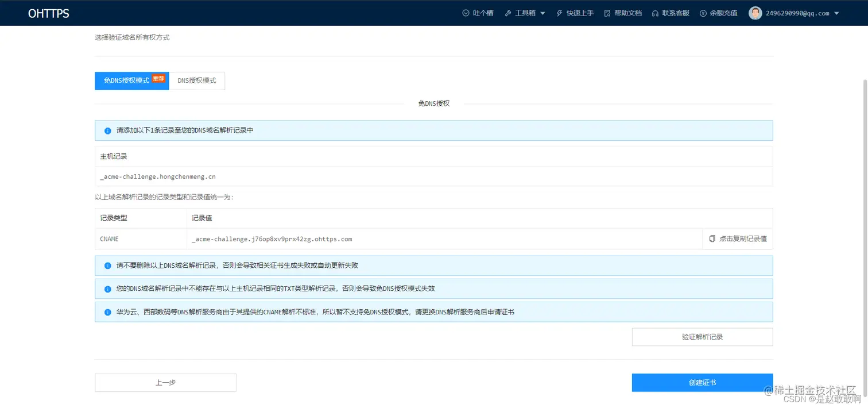Click 选择验证域名所有权方式 heading

click(x=132, y=37)
